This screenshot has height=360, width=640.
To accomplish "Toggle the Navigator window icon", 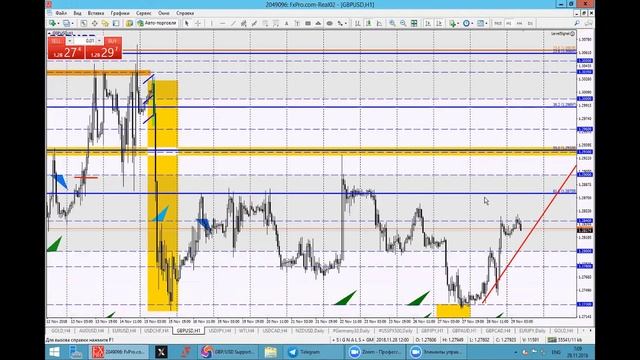I will click(x=105, y=23).
